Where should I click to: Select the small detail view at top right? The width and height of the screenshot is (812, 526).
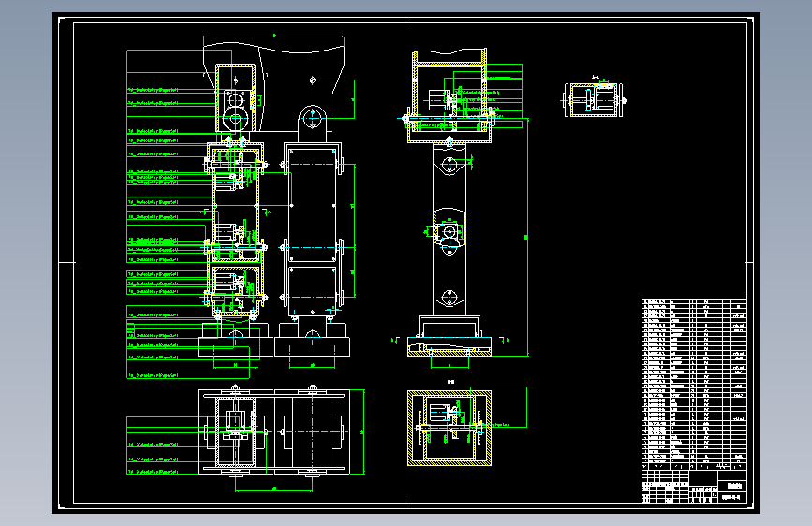[594, 99]
